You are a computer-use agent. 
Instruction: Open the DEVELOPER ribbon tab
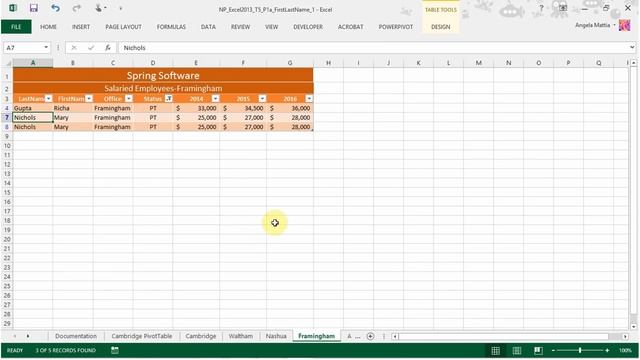pyautogui.click(x=308, y=27)
